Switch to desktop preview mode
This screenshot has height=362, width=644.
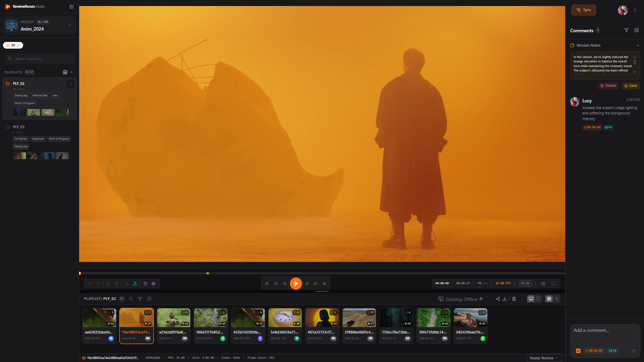pos(531,299)
